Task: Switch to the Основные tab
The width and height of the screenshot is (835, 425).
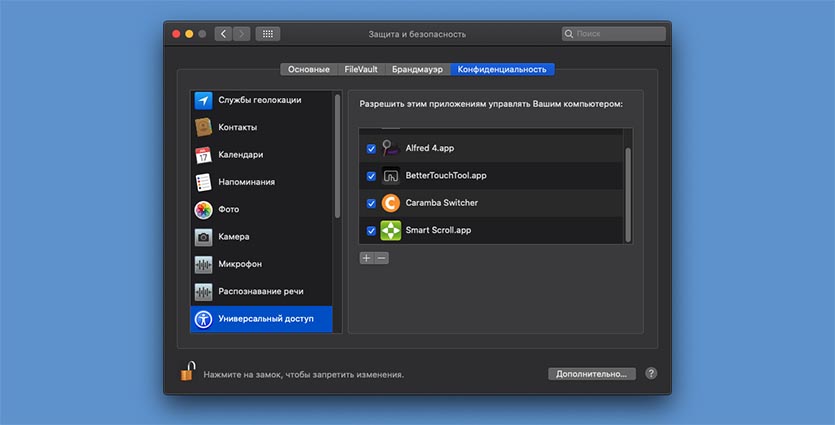Action: pos(308,69)
